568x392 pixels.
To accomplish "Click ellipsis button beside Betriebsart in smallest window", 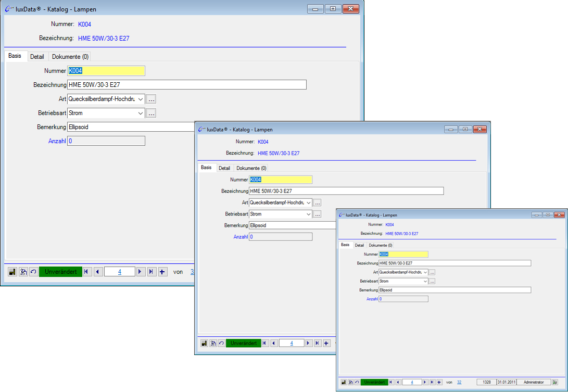I will (x=432, y=281).
